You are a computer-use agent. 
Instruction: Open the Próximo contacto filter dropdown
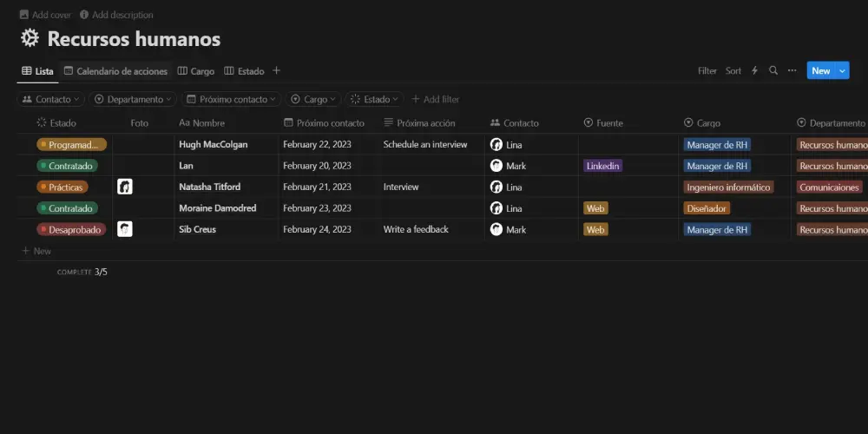(x=232, y=100)
